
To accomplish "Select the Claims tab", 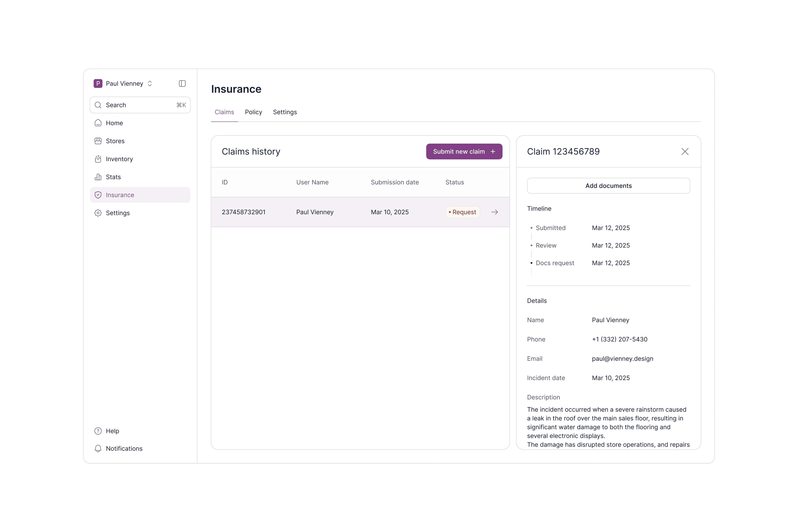I will (224, 112).
